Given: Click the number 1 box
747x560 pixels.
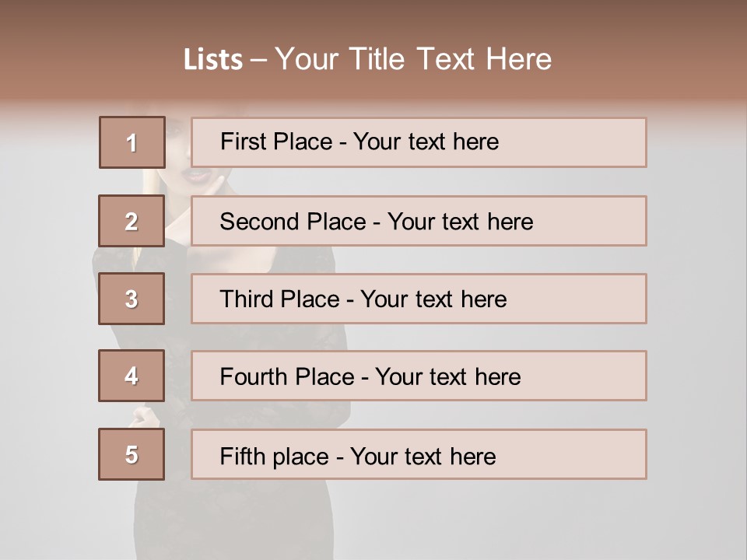Looking at the screenshot, I should pos(132,142).
